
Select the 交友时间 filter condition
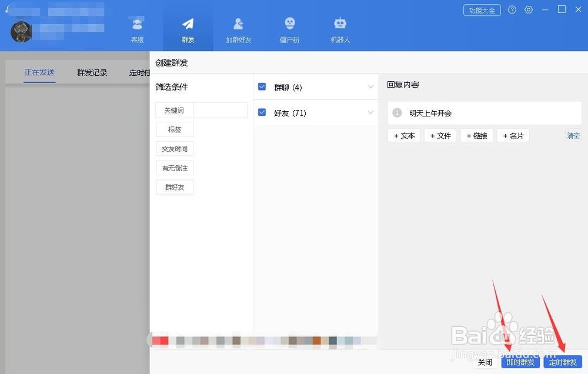click(175, 149)
